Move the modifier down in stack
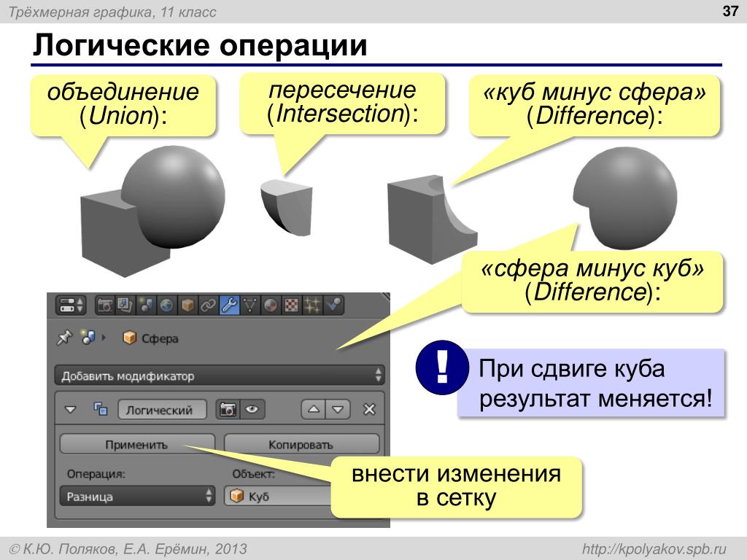The width and height of the screenshot is (747, 560). [338, 409]
